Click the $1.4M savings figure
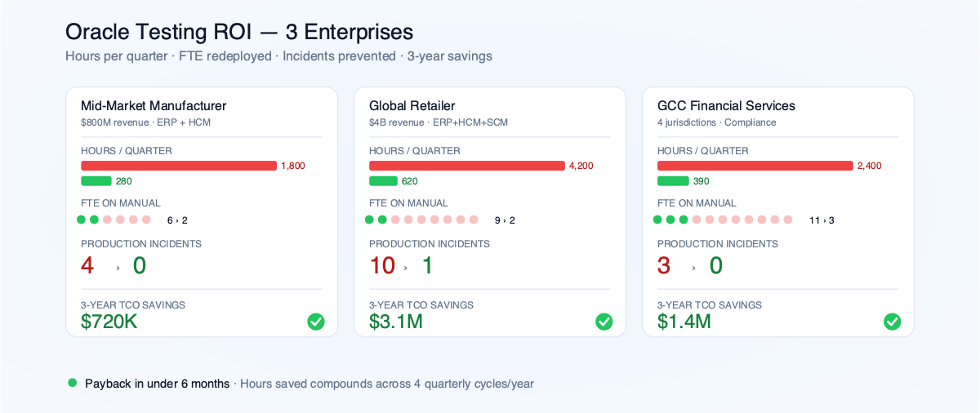 (x=684, y=322)
